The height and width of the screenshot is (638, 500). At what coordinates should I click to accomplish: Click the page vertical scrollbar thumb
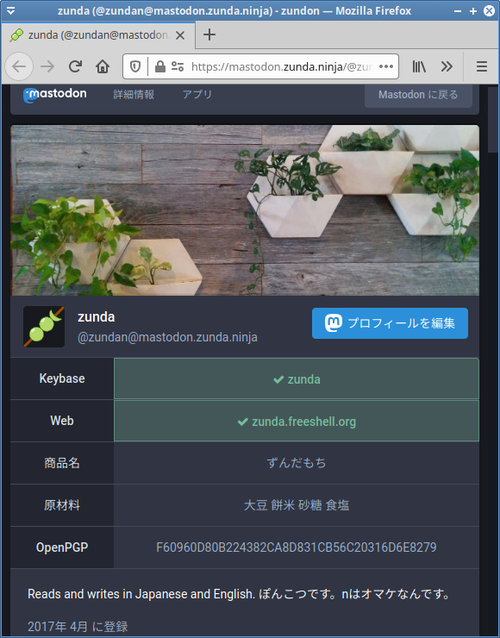pyautogui.click(x=493, y=119)
